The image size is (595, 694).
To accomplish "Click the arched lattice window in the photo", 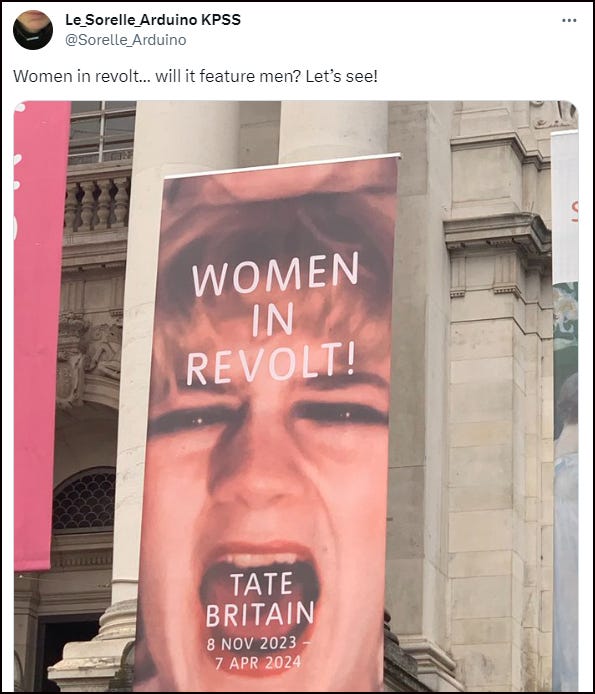I will pos(84,498).
